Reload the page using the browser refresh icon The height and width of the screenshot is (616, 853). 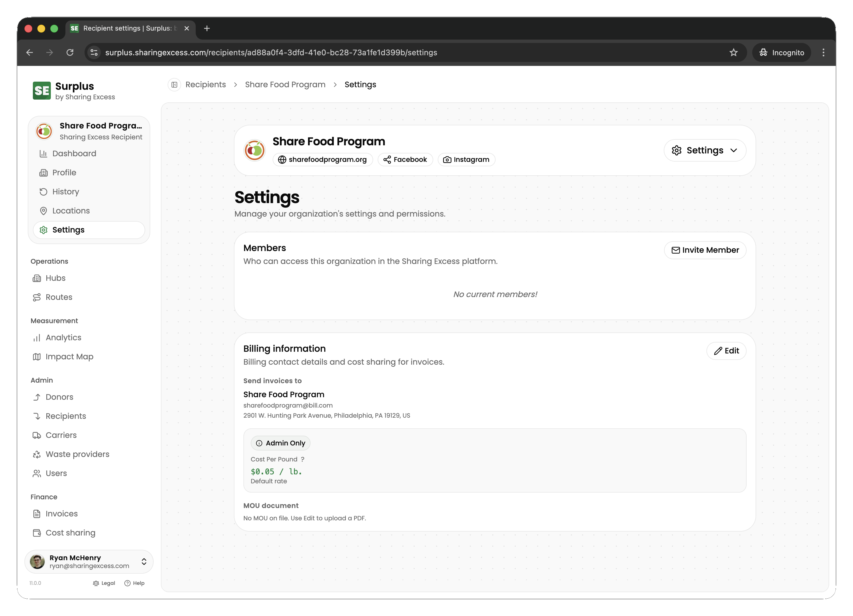[70, 53]
